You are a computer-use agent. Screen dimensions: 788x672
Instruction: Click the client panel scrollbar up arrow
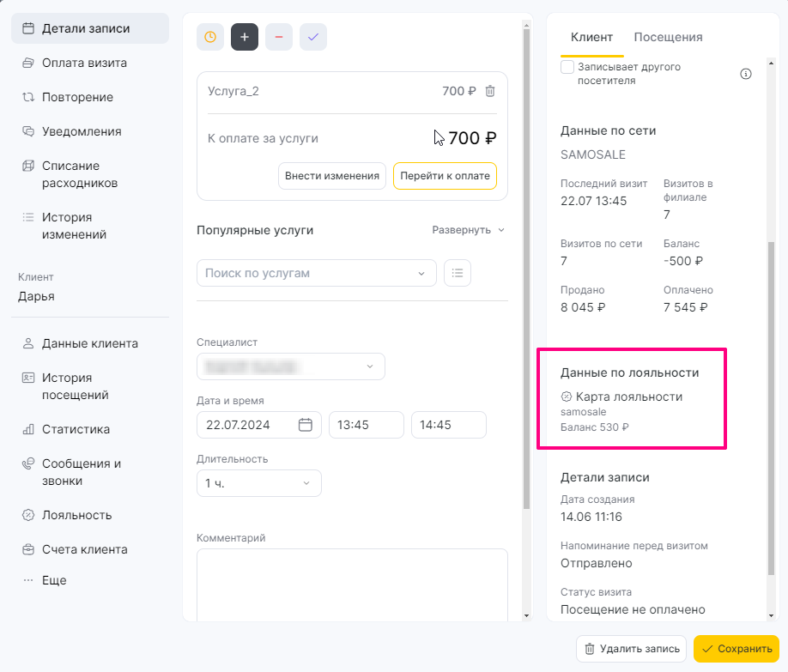point(771,63)
